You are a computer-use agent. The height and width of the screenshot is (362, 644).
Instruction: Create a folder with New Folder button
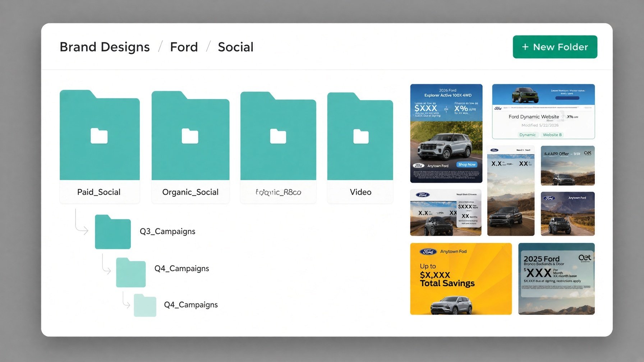555,47
